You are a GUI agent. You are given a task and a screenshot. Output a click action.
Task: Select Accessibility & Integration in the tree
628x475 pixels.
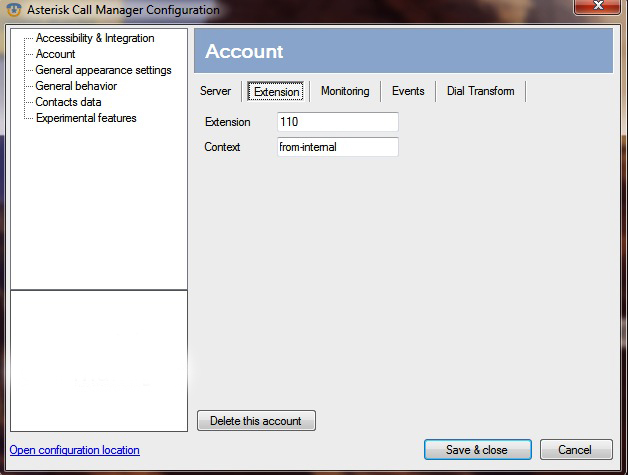click(x=95, y=38)
